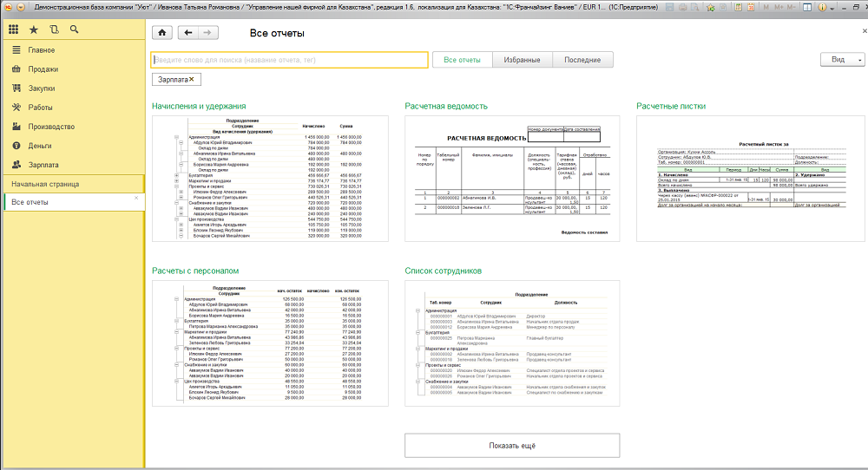Select the Все отчеты filter toggle
The image size is (868, 470).
462,60
